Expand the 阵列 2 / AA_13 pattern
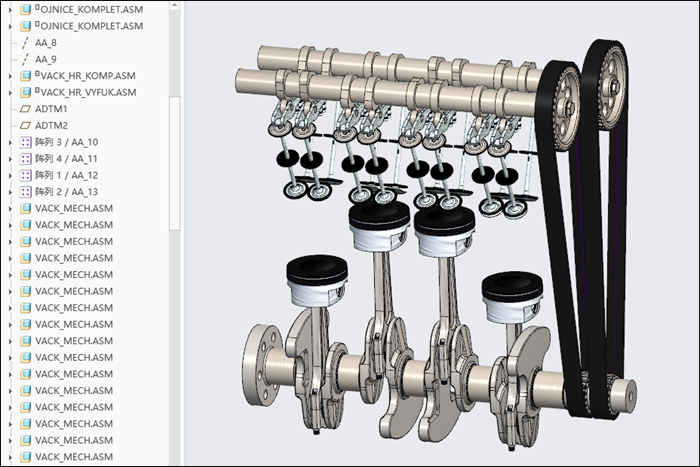Image resolution: width=700 pixels, height=467 pixels. coord(10,192)
